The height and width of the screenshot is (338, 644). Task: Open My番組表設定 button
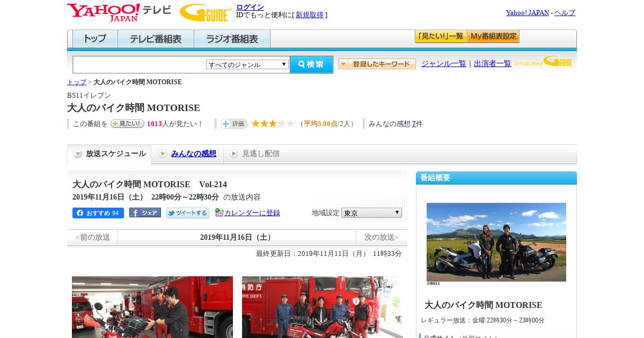[493, 36]
